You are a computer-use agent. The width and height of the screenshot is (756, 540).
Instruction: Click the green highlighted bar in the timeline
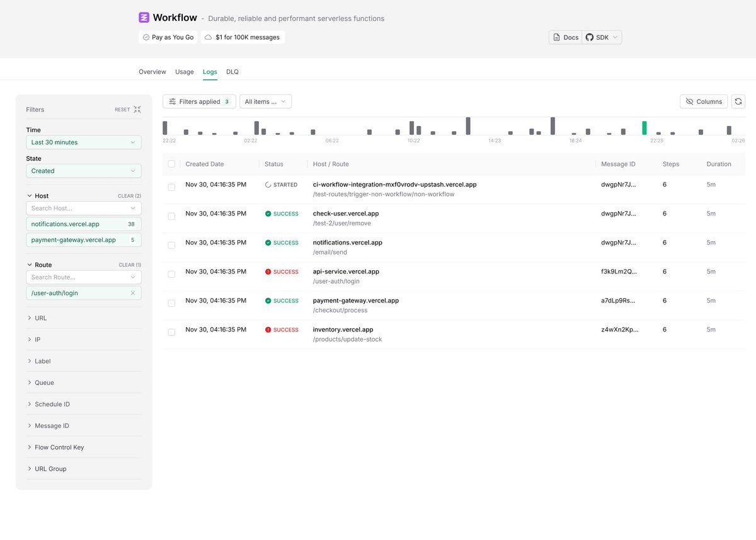pos(644,128)
